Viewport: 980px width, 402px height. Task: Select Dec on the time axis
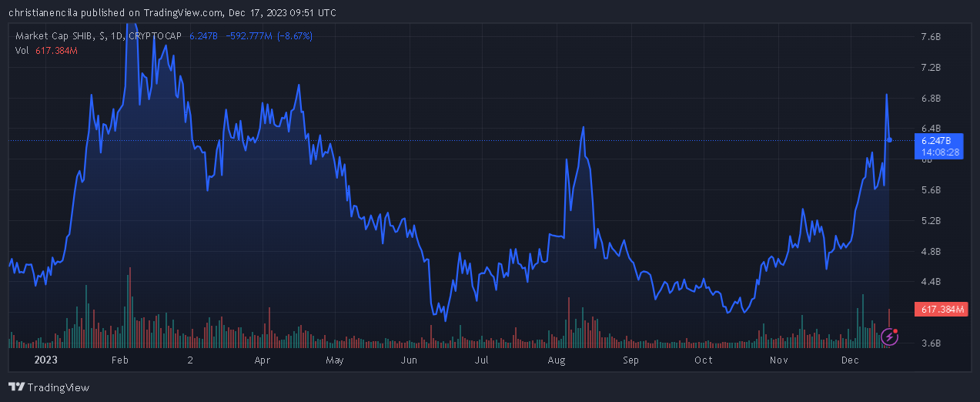(x=850, y=360)
